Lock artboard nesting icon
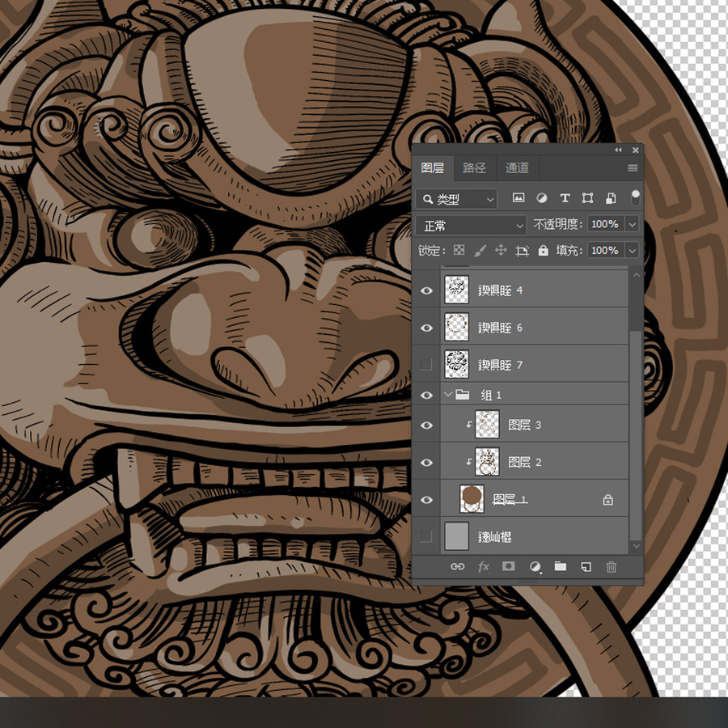The image size is (728, 728). pos(522,251)
